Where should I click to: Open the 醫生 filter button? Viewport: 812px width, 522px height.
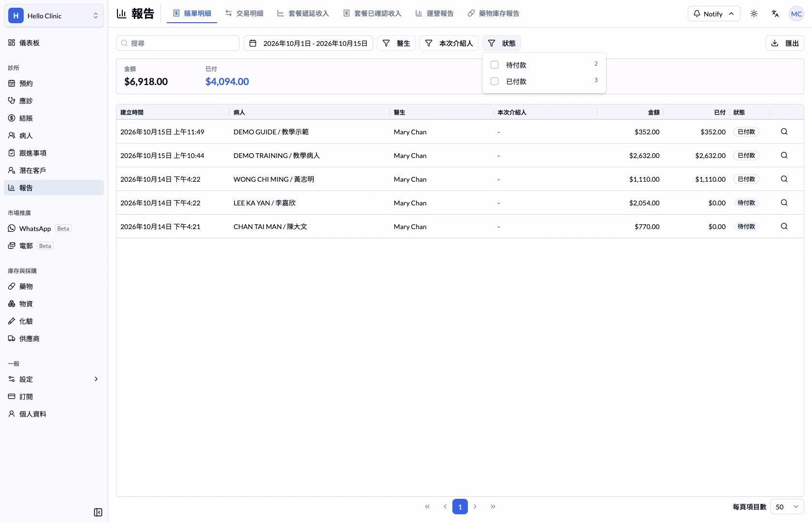(396, 43)
